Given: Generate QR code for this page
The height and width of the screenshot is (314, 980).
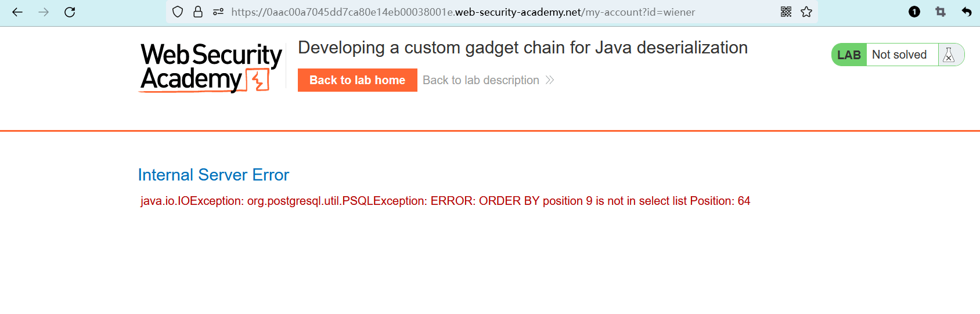Looking at the screenshot, I should pos(786,12).
